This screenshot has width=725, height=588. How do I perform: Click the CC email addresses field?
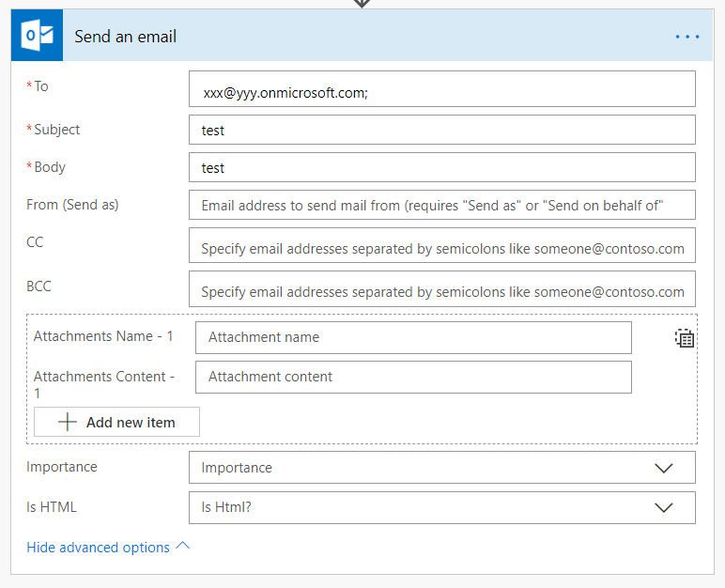coord(442,245)
